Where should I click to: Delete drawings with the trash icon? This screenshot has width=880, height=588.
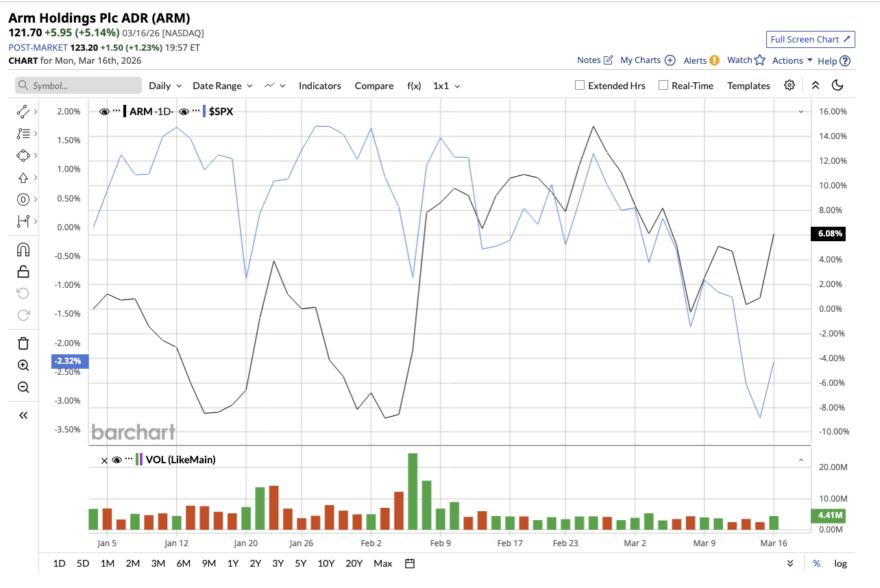click(x=23, y=343)
